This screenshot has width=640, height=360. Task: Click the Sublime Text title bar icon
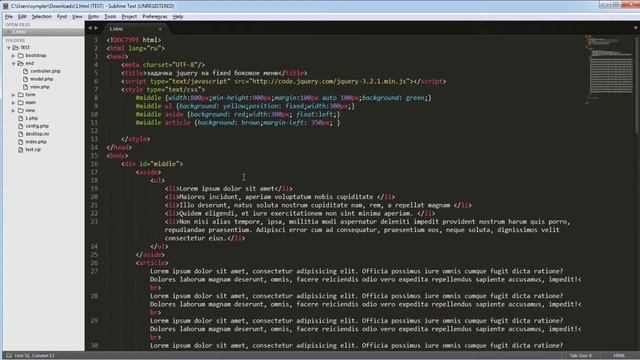[x=5, y=6]
